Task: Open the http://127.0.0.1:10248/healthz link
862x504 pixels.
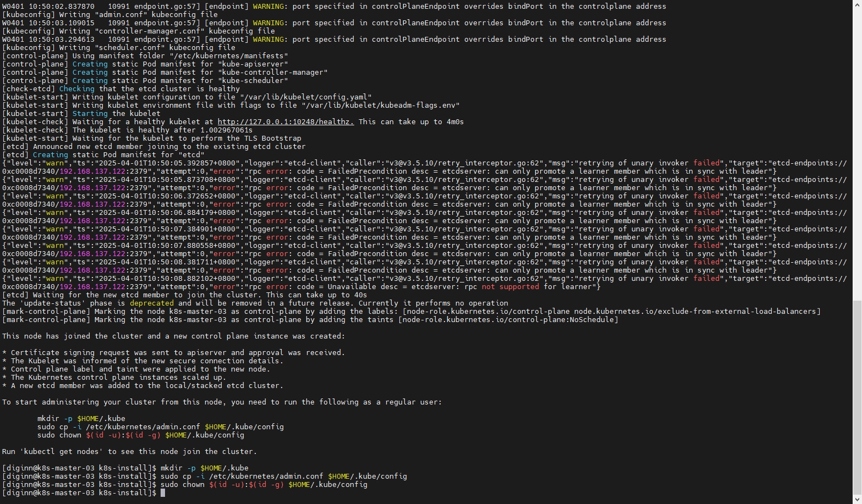Action: (x=285, y=122)
